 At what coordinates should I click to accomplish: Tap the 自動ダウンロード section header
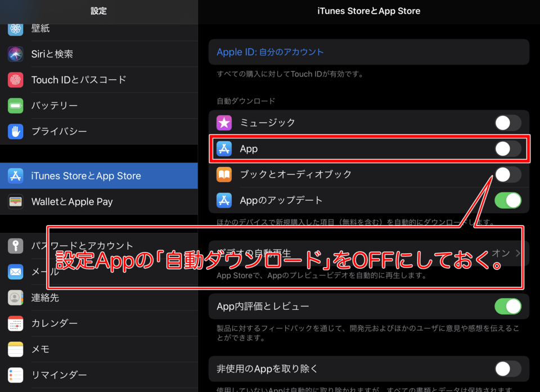point(246,101)
